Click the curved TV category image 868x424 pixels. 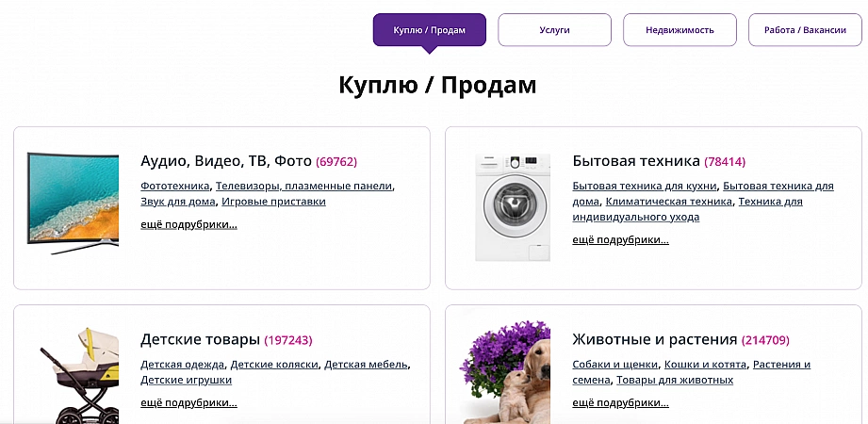pos(73,203)
